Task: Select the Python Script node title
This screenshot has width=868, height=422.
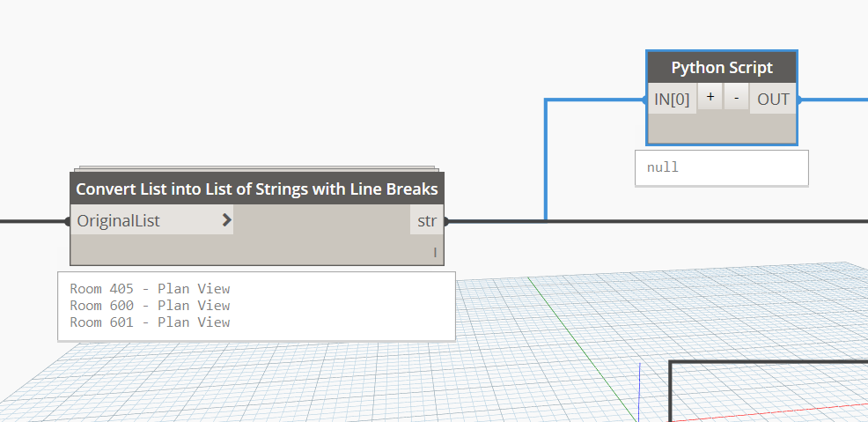Action: point(722,68)
